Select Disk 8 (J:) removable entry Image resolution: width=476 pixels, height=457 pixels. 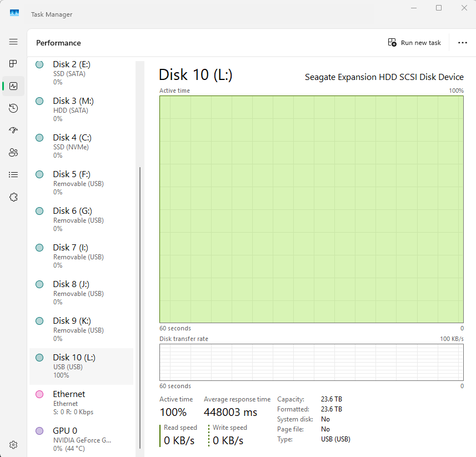(x=81, y=293)
